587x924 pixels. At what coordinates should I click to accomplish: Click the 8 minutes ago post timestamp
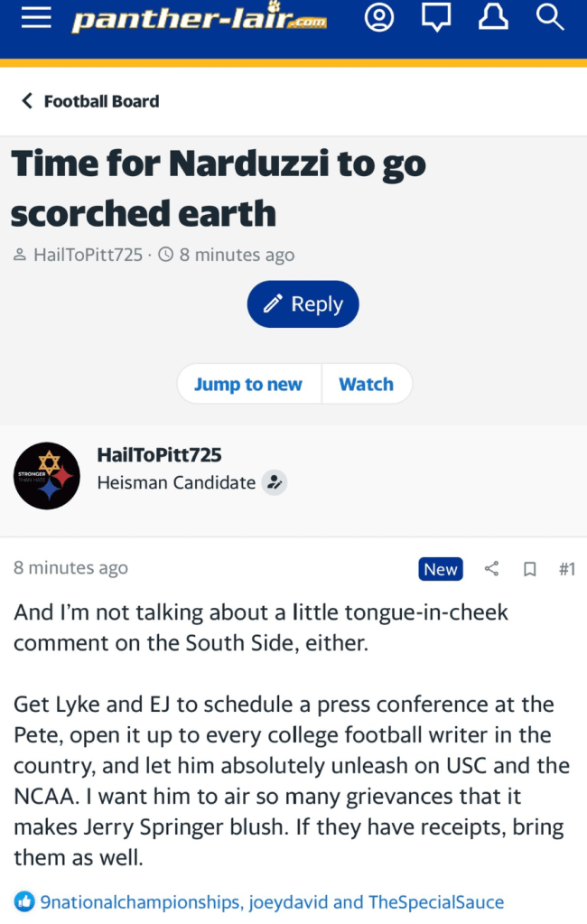point(70,568)
